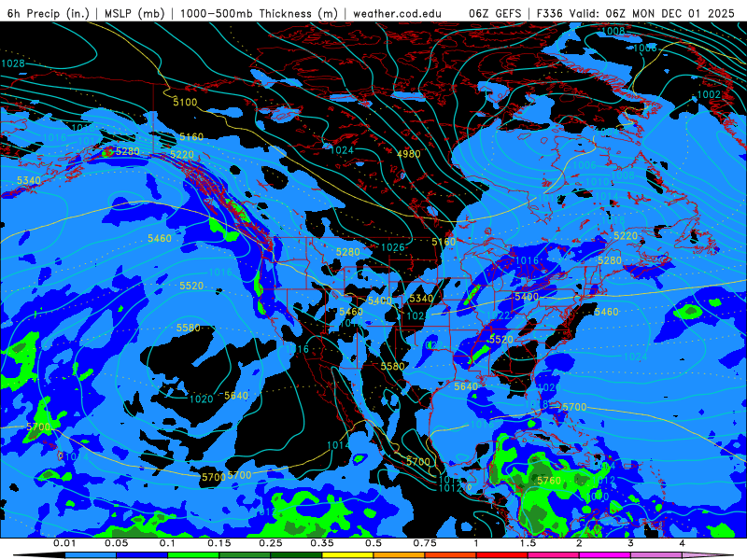Select "1000-500mb Thickness (m)" header text
The height and width of the screenshot is (560, 747).
(x=259, y=13)
